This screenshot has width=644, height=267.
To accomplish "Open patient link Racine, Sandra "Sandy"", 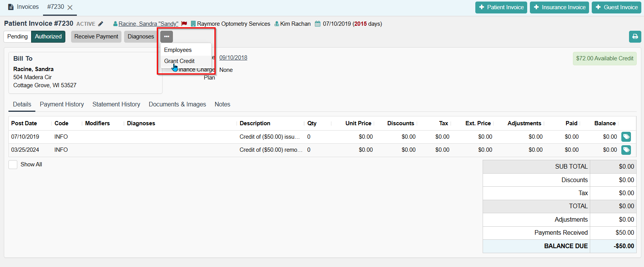I will 148,24.
